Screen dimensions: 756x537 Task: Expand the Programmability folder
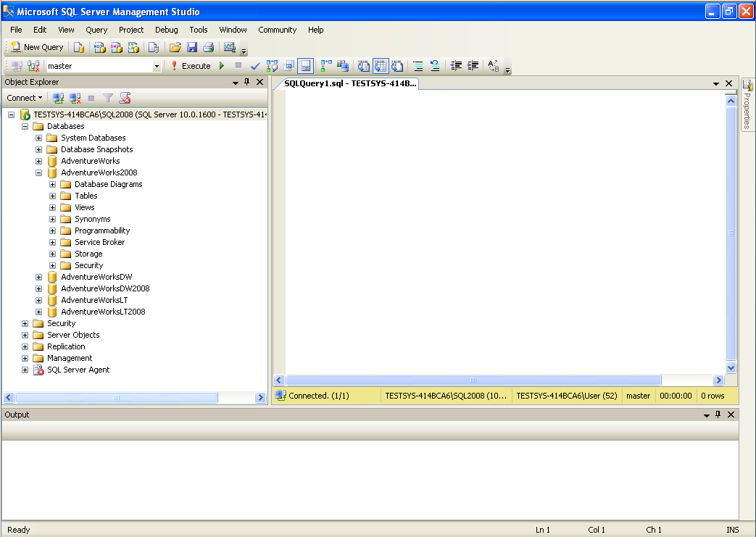coord(53,230)
